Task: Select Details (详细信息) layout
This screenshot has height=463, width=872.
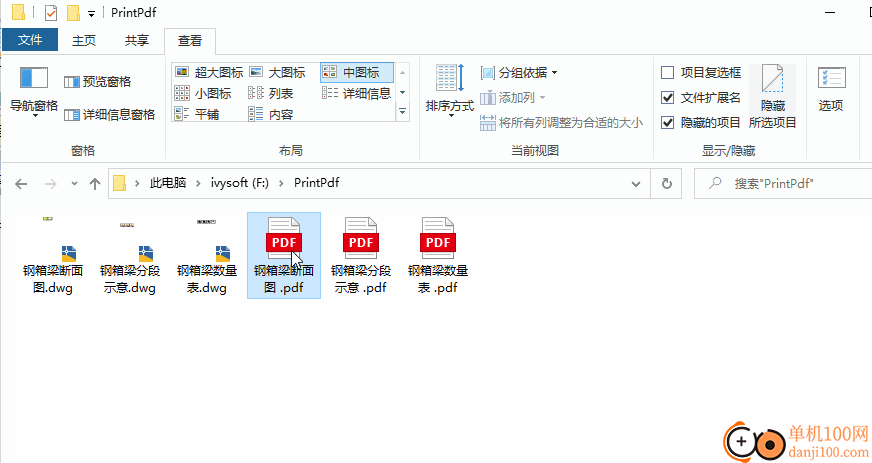Action: [356, 93]
